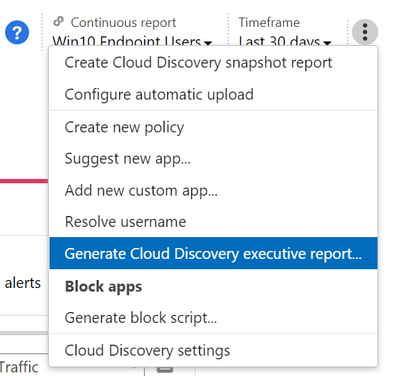Viewport: 400px width, 376px height.
Task: Click the alerts text behind the menu
Action: click(23, 283)
